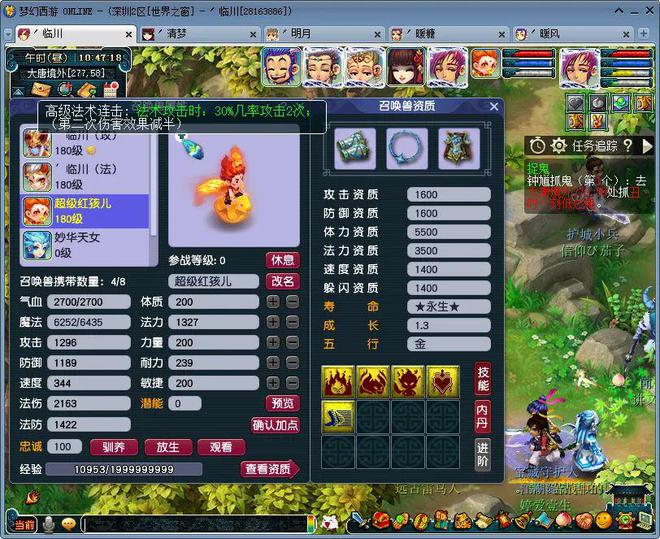The height and width of the screenshot is (539, 660).
Task: Select the third fire-demon skill icon
Action: [x=408, y=381]
